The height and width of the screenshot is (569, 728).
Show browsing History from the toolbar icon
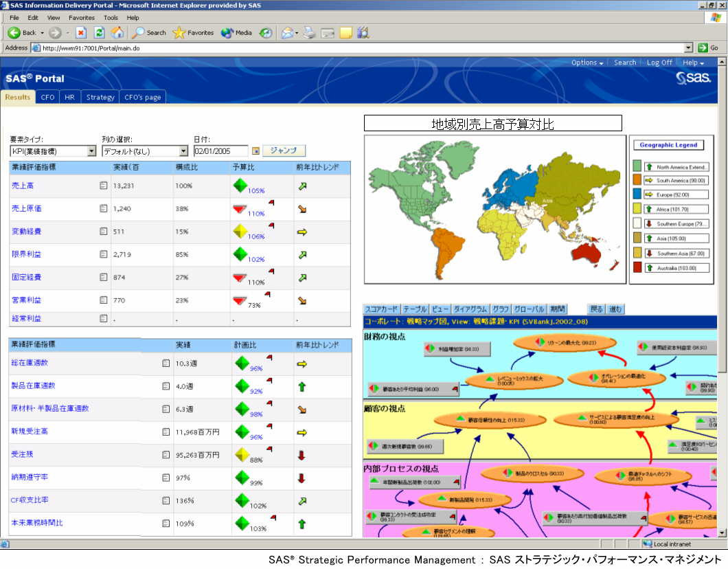tap(266, 32)
